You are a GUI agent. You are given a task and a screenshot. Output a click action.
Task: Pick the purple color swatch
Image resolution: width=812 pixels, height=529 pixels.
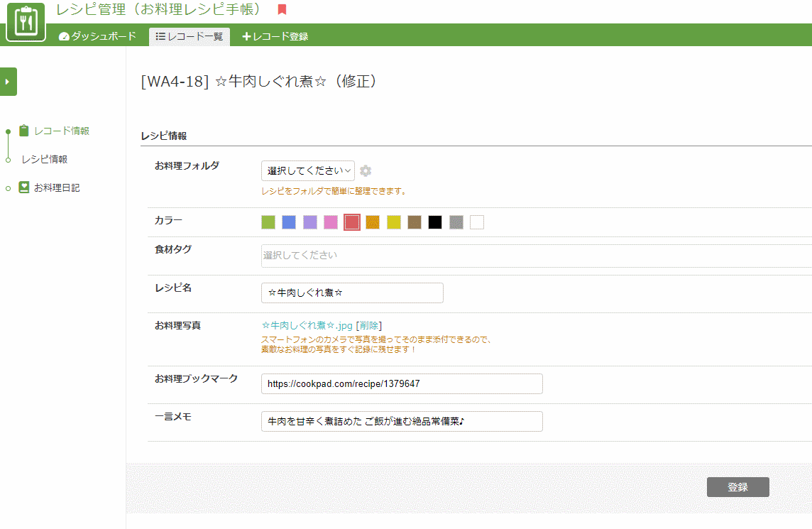(x=309, y=222)
